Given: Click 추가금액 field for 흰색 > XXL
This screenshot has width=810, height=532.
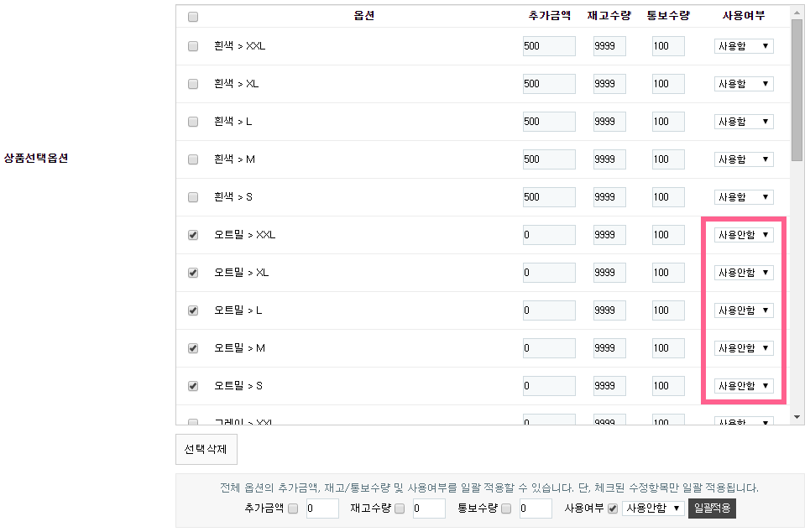Looking at the screenshot, I should 549,46.
